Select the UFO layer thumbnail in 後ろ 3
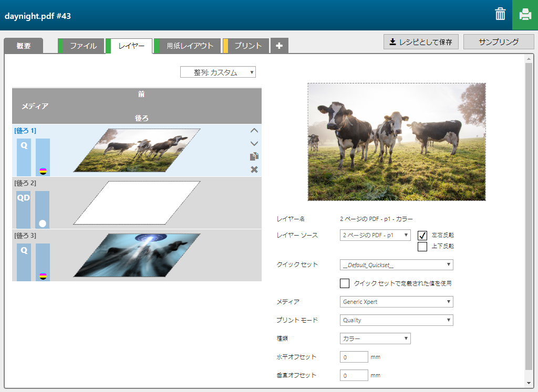The image size is (538, 392). (137, 255)
